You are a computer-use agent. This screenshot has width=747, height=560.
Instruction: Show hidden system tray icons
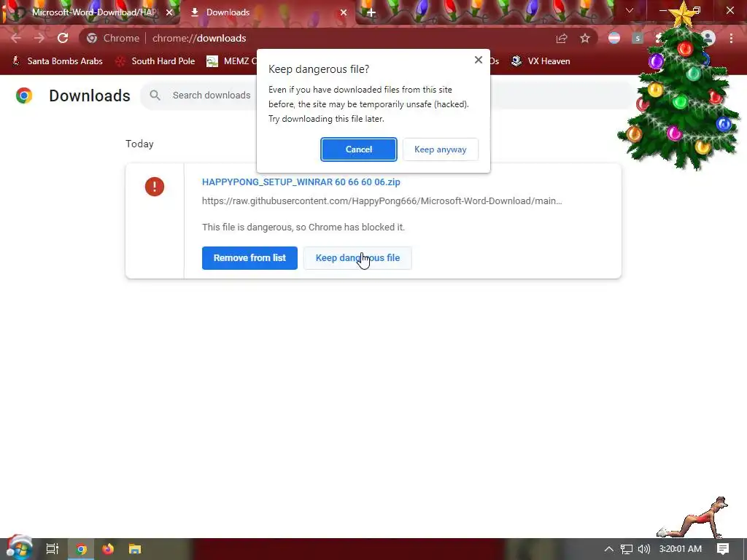pos(608,549)
